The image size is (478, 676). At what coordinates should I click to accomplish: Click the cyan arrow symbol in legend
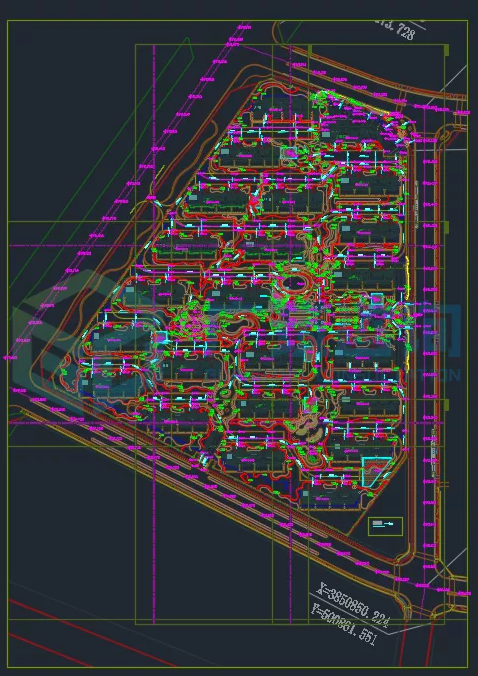(388, 524)
